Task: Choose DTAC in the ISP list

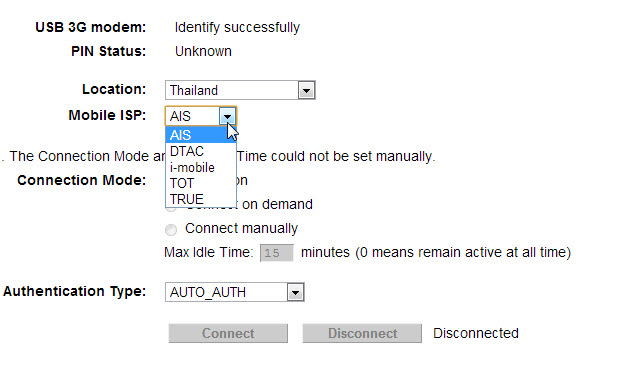Action: (x=201, y=151)
